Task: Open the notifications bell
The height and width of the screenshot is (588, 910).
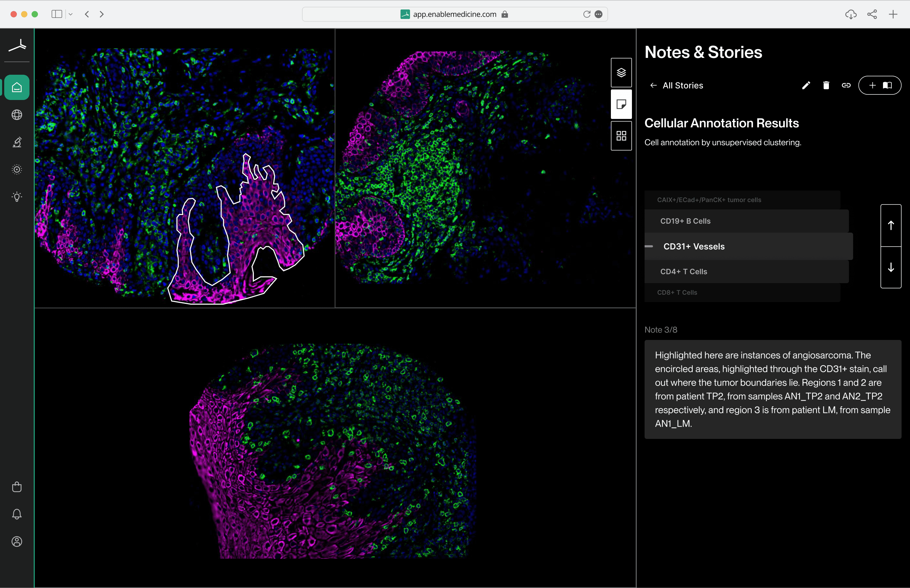Action: coord(17,514)
